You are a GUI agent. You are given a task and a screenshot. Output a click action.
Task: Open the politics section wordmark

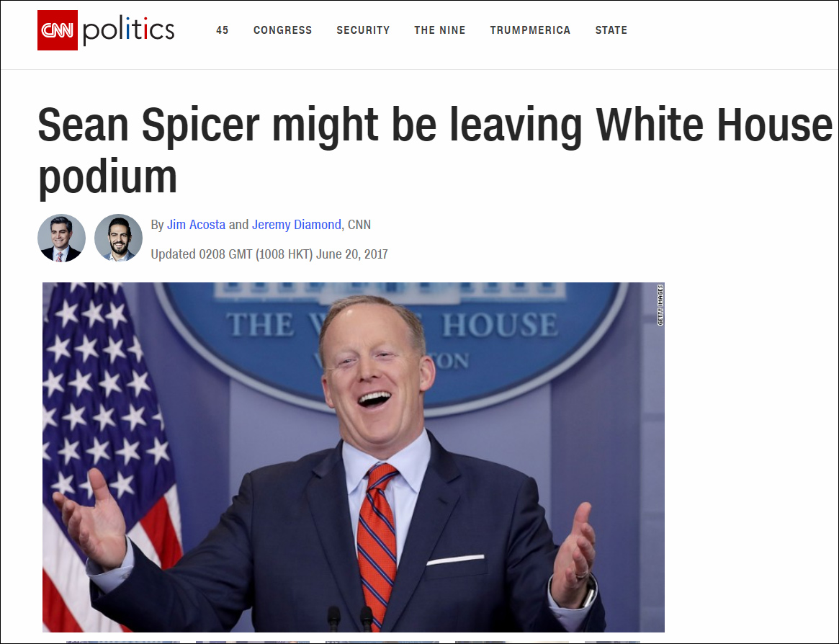click(128, 30)
